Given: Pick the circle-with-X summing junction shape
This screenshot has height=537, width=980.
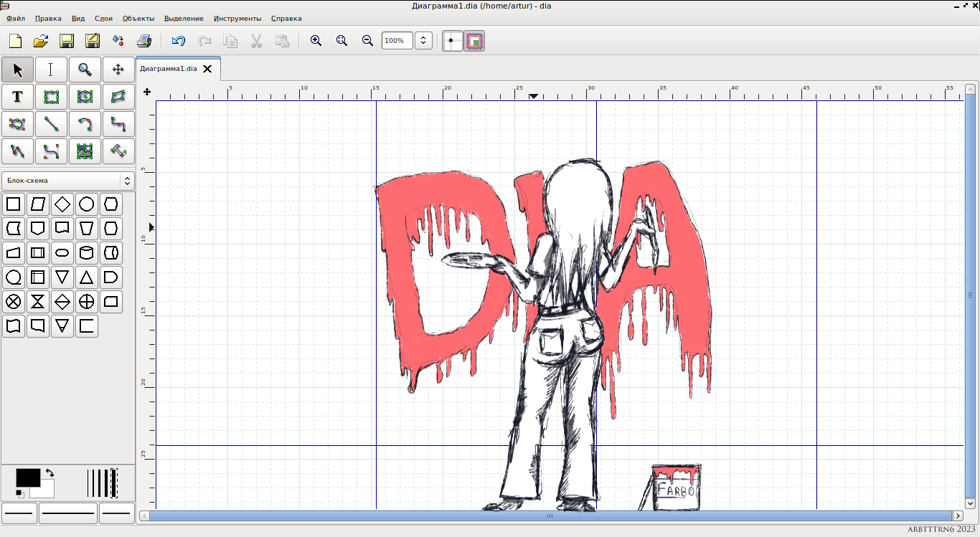Looking at the screenshot, I should pyautogui.click(x=14, y=302).
